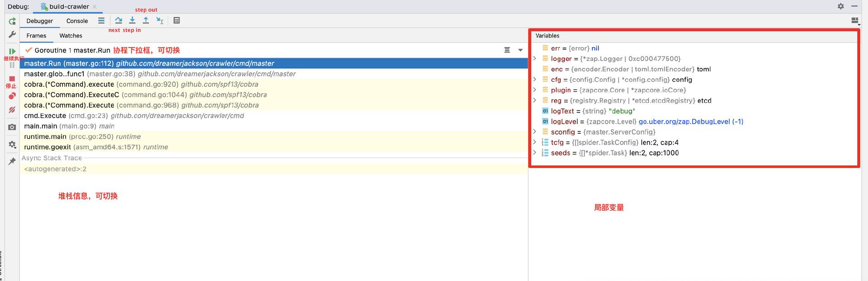868x281 pixels.
Task: Rerun build-crawler with the green rerun icon
Action: point(12,21)
